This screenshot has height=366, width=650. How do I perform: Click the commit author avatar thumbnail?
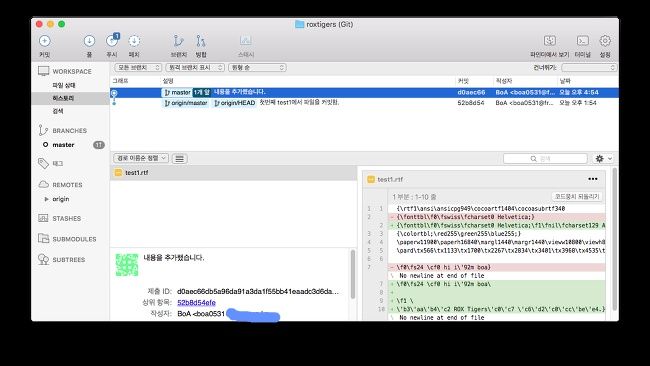tap(127, 265)
